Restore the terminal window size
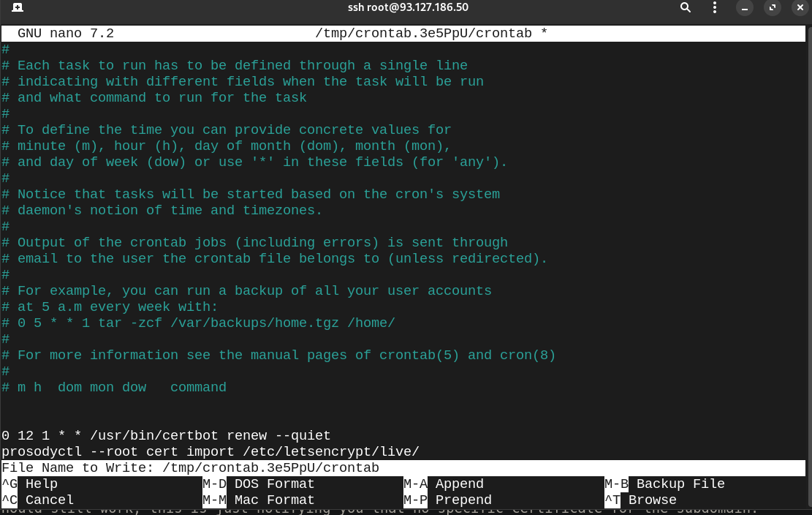812x515 pixels. point(772,8)
